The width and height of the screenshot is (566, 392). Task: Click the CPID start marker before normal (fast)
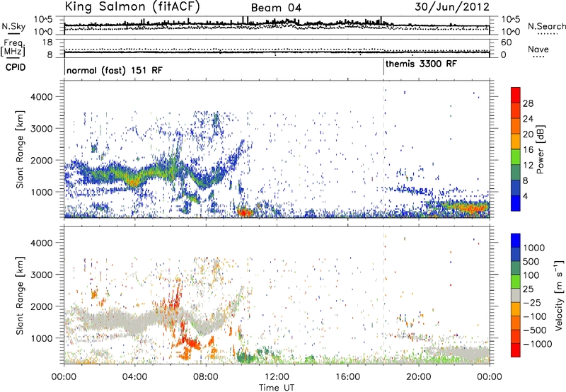pos(64,67)
